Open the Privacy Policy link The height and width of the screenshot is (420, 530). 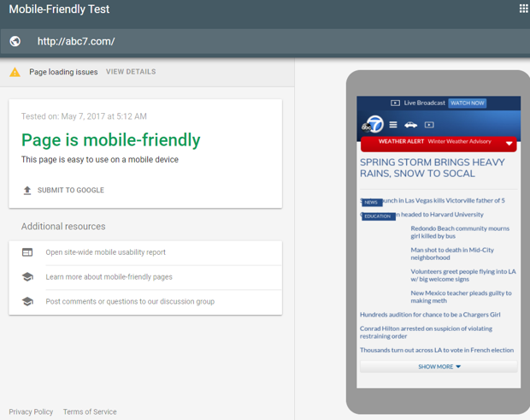(x=31, y=411)
